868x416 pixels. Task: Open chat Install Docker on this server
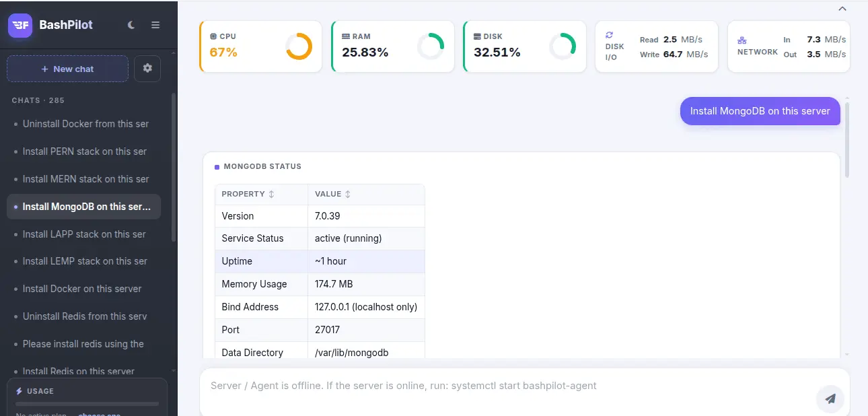pos(83,289)
